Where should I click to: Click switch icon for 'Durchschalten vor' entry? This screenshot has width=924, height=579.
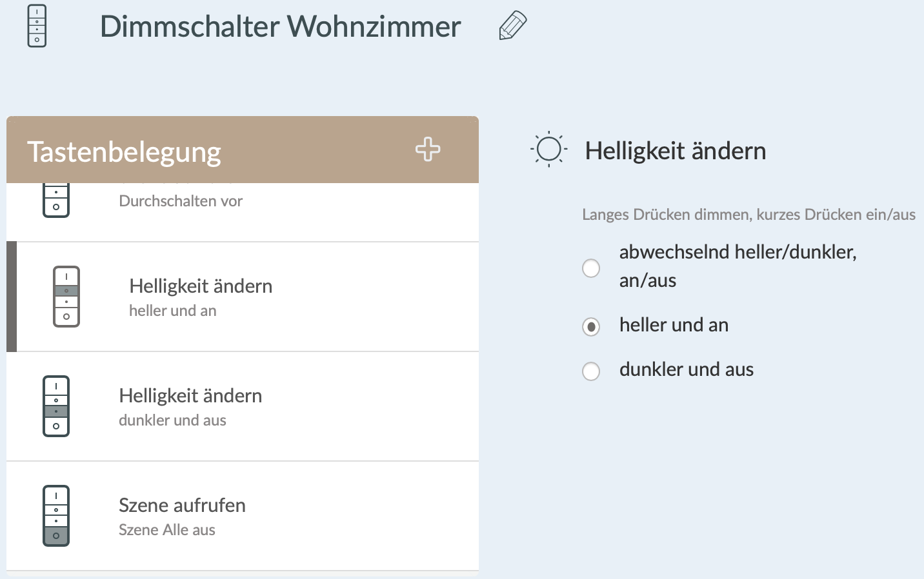(56, 201)
